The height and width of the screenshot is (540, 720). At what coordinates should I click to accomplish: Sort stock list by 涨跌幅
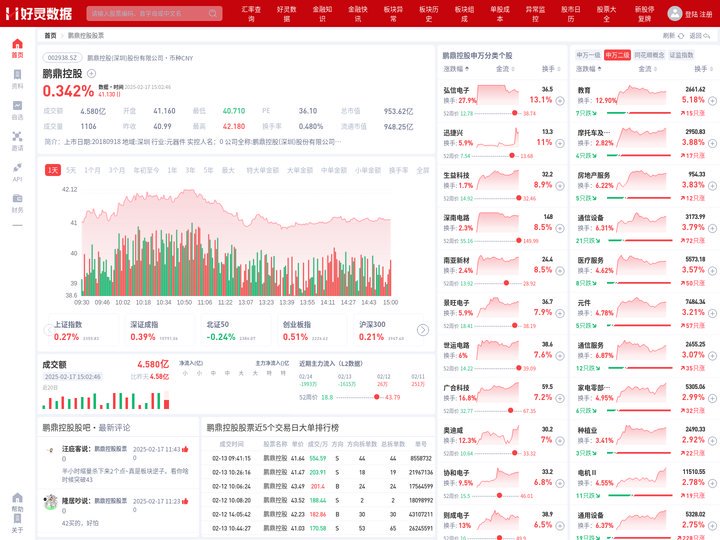point(456,69)
